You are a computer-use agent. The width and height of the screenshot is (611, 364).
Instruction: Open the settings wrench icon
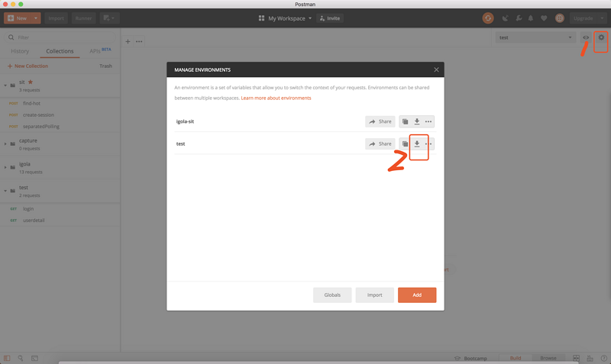(x=519, y=18)
